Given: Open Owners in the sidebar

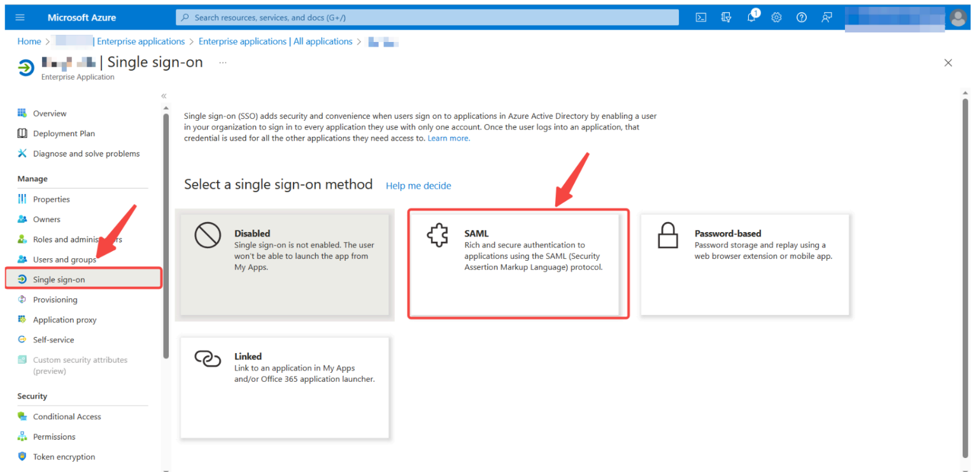Looking at the screenshot, I should [46, 219].
